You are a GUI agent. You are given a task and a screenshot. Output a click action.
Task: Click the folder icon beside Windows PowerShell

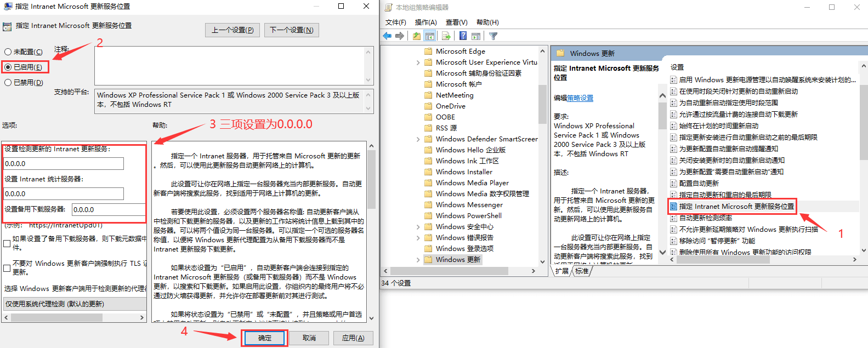pyautogui.click(x=428, y=216)
